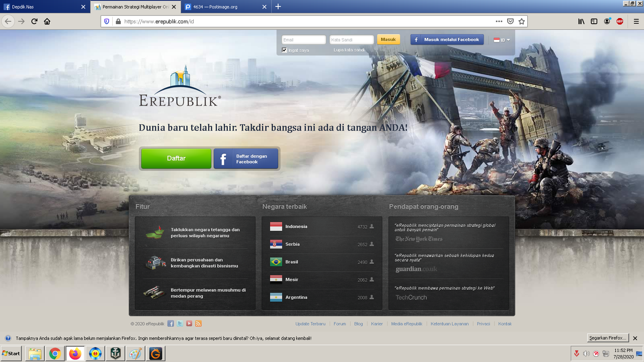644x362 pixels.
Task: Switch to the 4634 Postimage.org tab
Action: (x=226, y=7)
